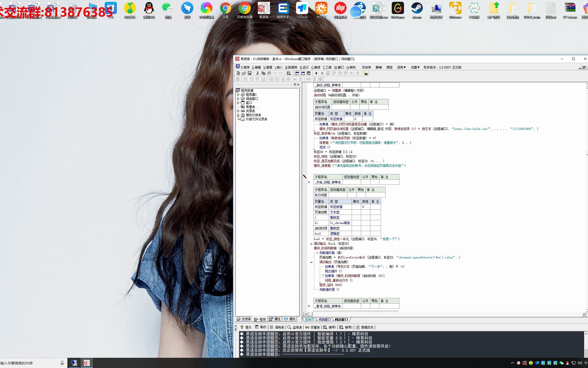Expand 资源表 tree node
The width and height of the screenshot is (588, 368).
point(238,111)
